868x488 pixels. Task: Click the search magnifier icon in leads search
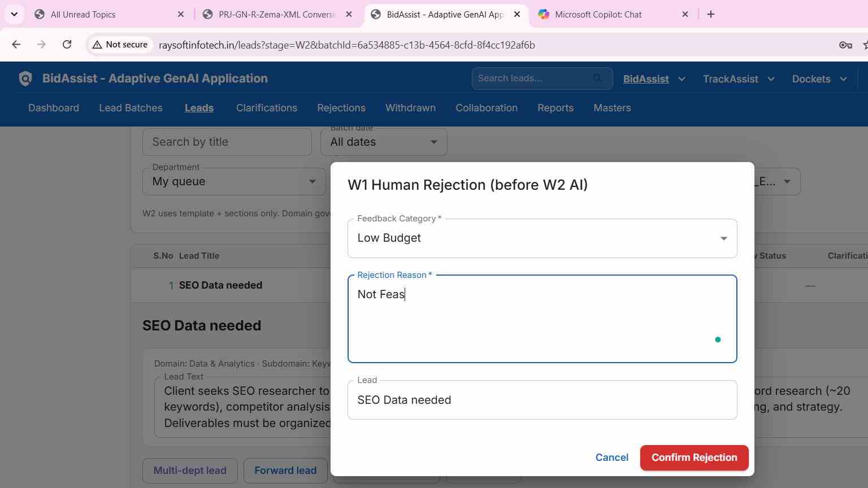[597, 79]
